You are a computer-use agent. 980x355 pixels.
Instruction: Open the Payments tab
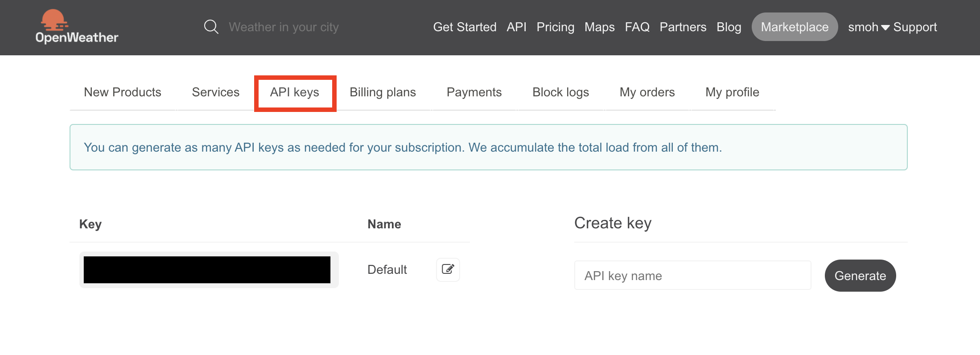coord(474,92)
